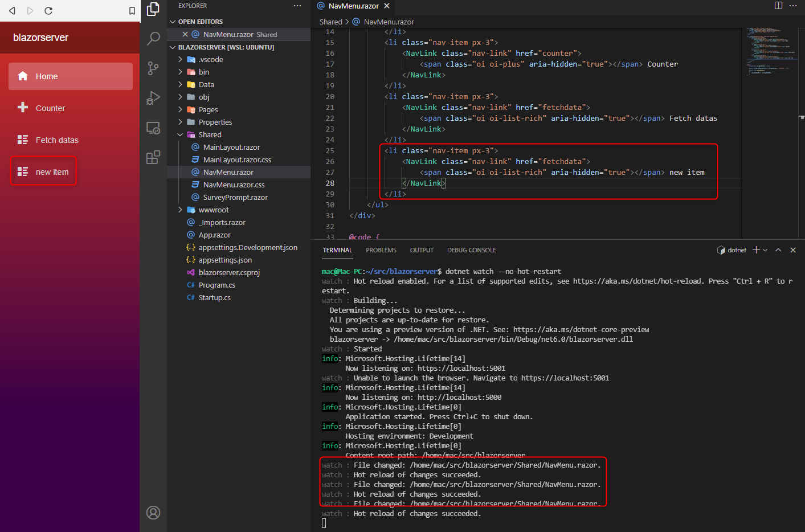Open the Run and Debug view
Image resolution: width=805 pixels, height=532 pixels.
pyautogui.click(x=153, y=97)
